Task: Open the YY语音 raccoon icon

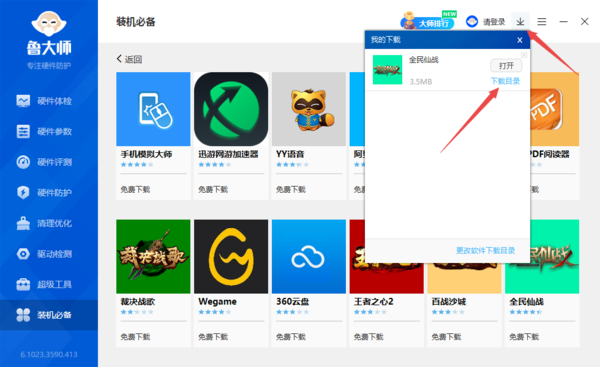Action: click(309, 109)
